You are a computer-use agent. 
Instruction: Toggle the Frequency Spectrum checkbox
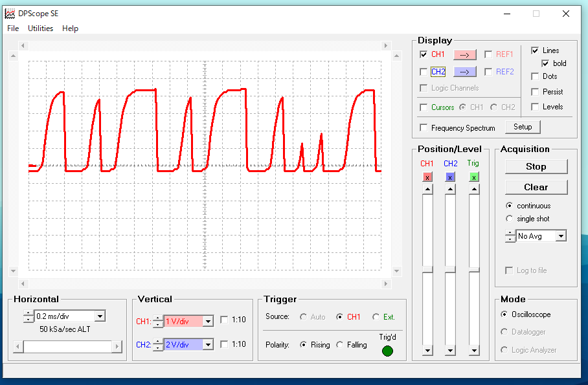(x=424, y=127)
